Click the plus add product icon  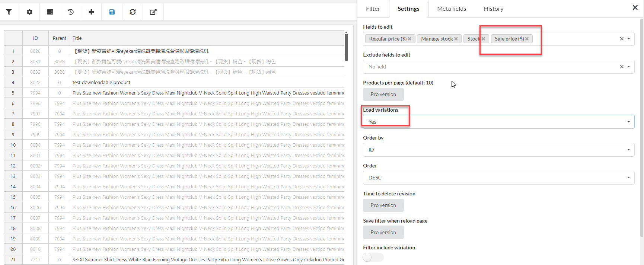point(91,12)
